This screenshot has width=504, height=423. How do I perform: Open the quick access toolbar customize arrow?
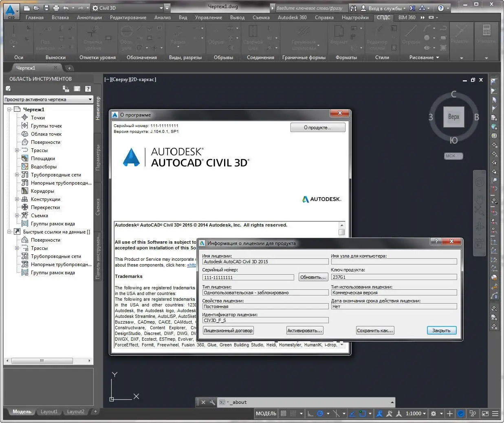tap(167, 8)
